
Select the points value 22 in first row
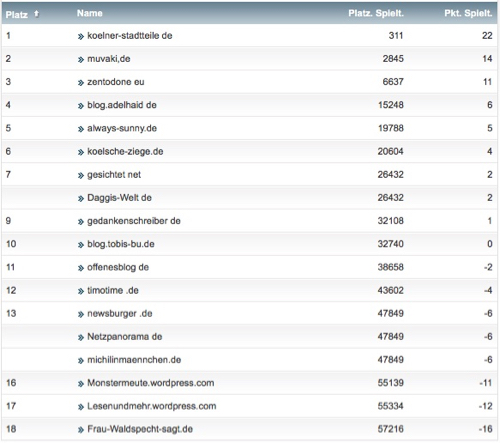(x=487, y=36)
